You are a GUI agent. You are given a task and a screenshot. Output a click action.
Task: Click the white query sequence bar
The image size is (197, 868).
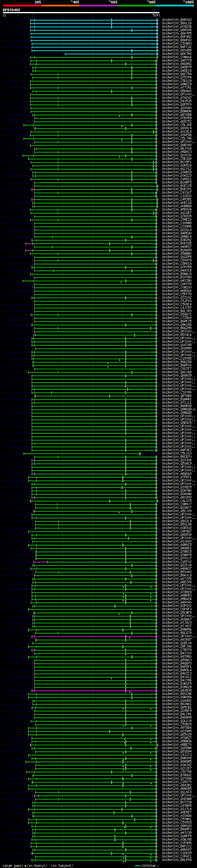[81, 12]
